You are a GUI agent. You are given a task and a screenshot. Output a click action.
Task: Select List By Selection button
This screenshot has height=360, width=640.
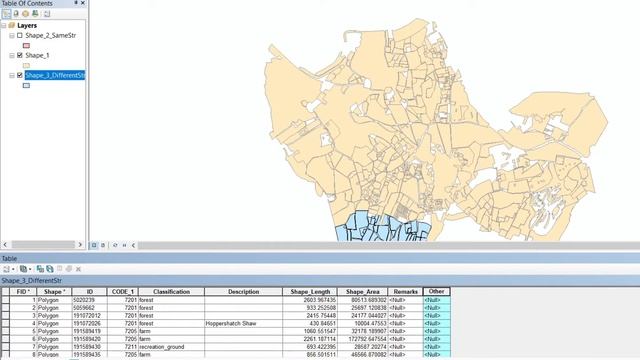pos(35,14)
